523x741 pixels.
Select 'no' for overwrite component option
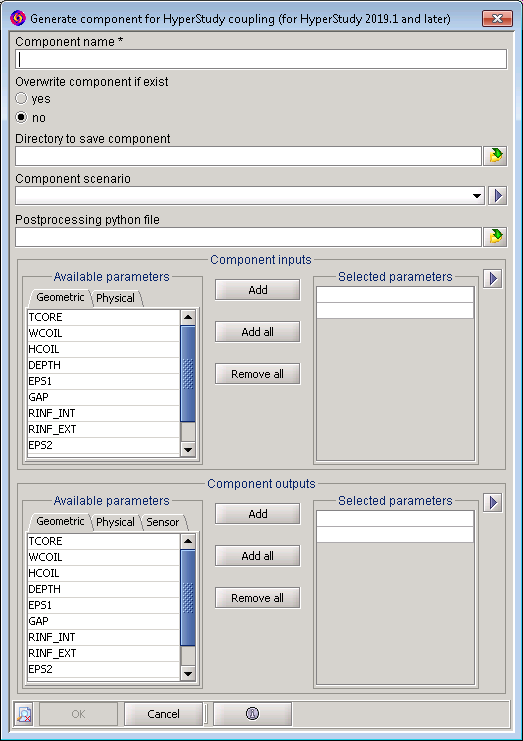pos(21,117)
